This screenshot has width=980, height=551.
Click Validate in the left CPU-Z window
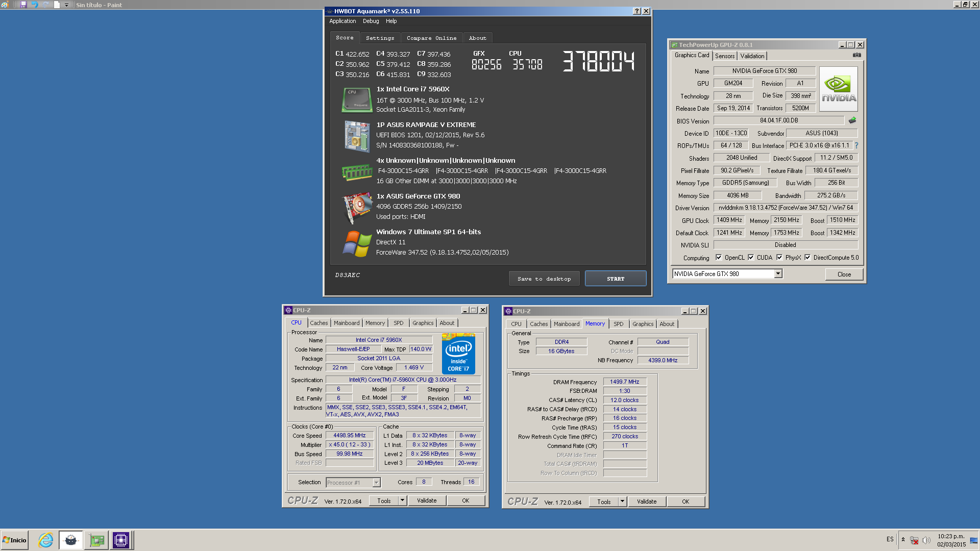point(427,500)
